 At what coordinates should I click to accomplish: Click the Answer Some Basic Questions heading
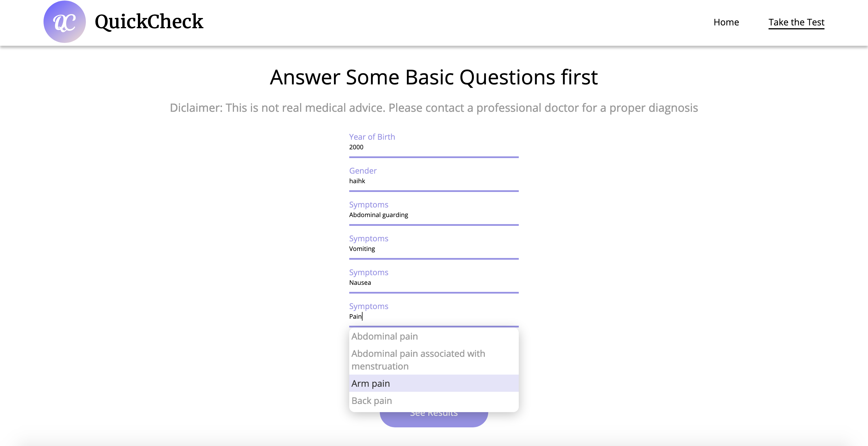point(434,77)
